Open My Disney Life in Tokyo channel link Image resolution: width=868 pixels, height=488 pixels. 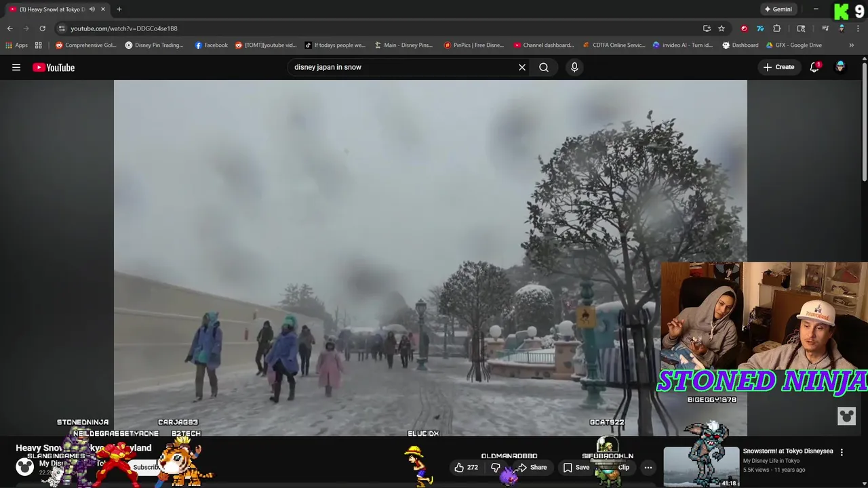771,461
